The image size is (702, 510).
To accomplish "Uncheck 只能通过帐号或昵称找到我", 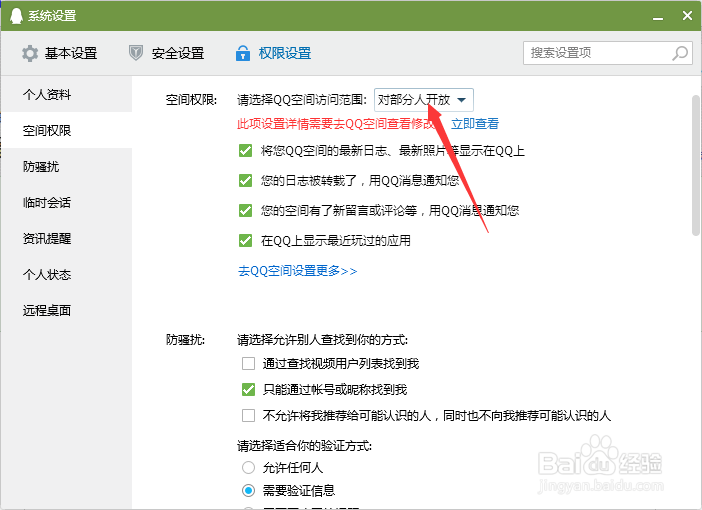I will click(x=248, y=390).
